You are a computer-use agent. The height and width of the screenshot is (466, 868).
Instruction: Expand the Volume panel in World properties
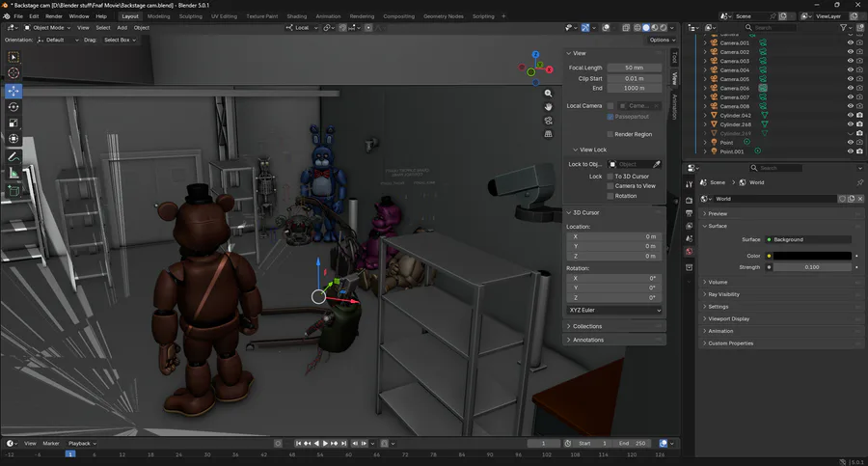click(x=718, y=282)
